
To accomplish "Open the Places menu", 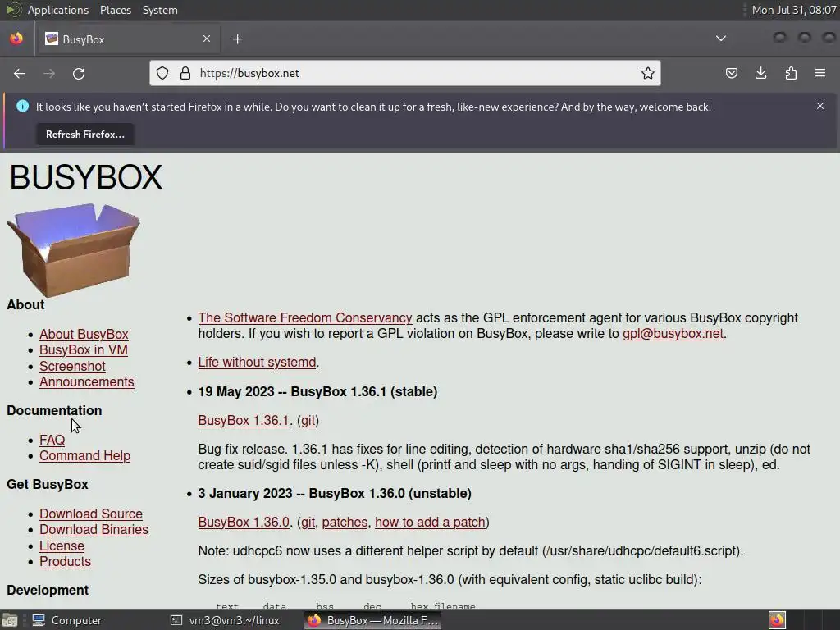I will pos(115,10).
